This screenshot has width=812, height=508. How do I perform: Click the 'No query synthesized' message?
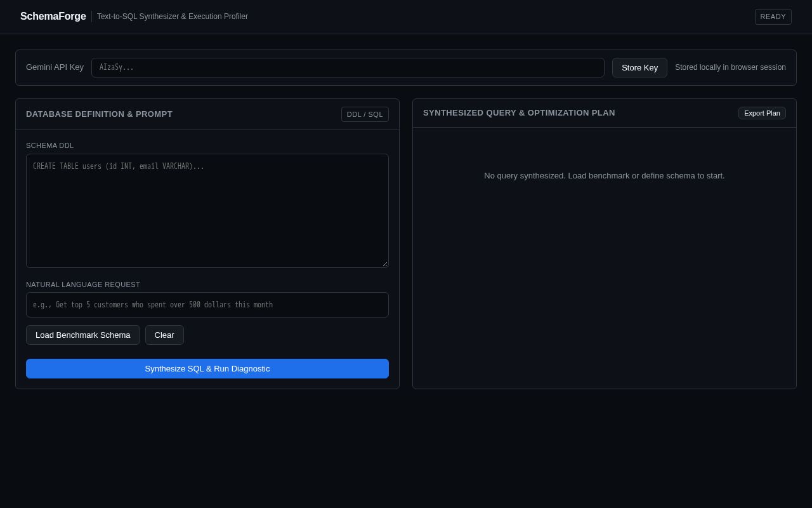pos(605,176)
